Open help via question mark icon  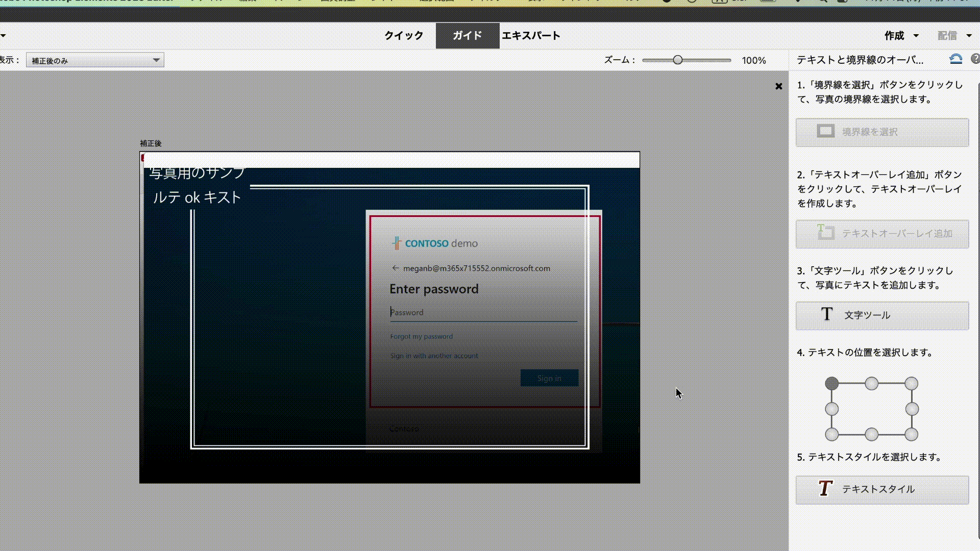point(975,59)
